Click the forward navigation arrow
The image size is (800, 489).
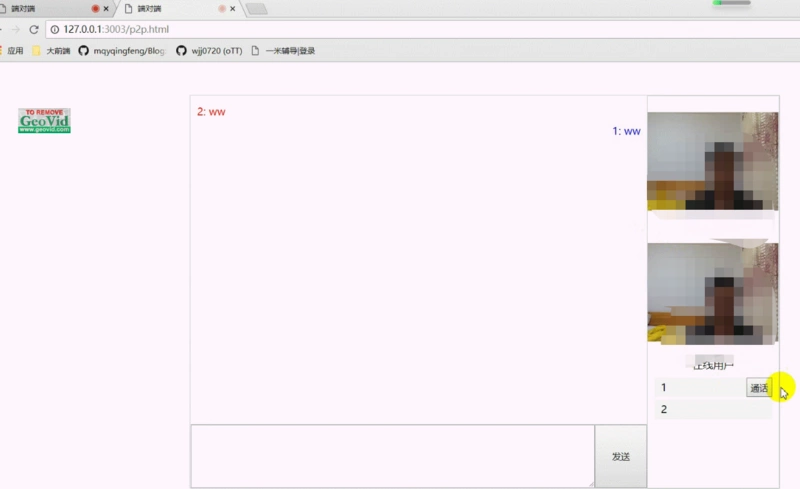pyautogui.click(x=16, y=30)
